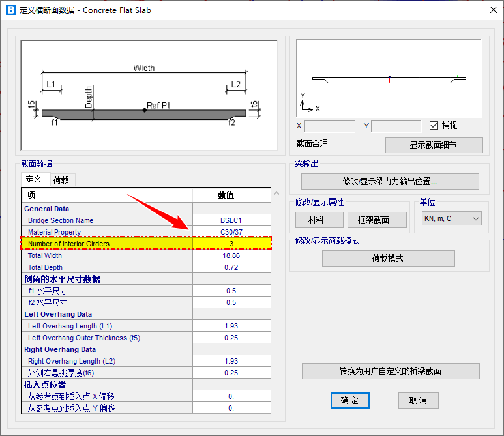Click the X coordinate field

(329, 126)
